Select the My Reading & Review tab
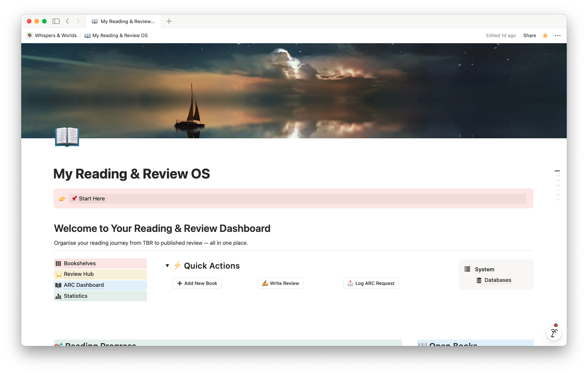 [124, 21]
